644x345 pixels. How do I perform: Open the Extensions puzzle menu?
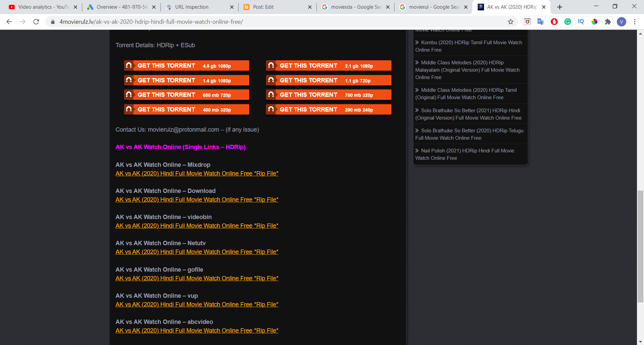tap(608, 22)
